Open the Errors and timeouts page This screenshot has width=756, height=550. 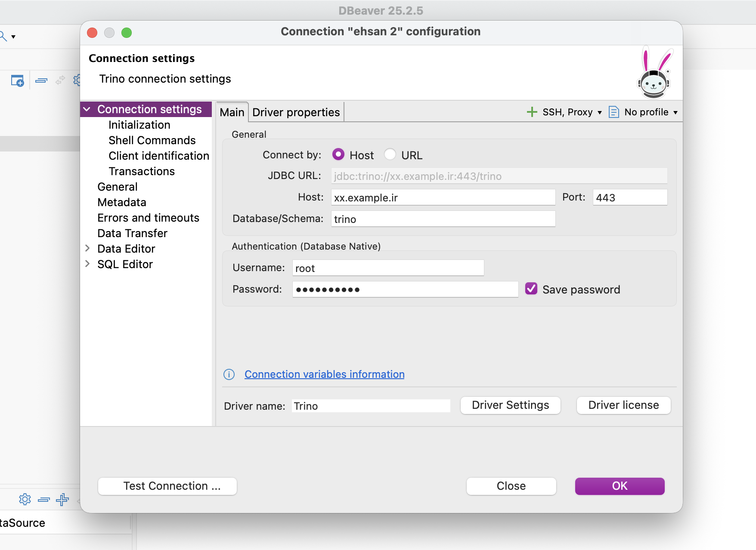click(148, 218)
